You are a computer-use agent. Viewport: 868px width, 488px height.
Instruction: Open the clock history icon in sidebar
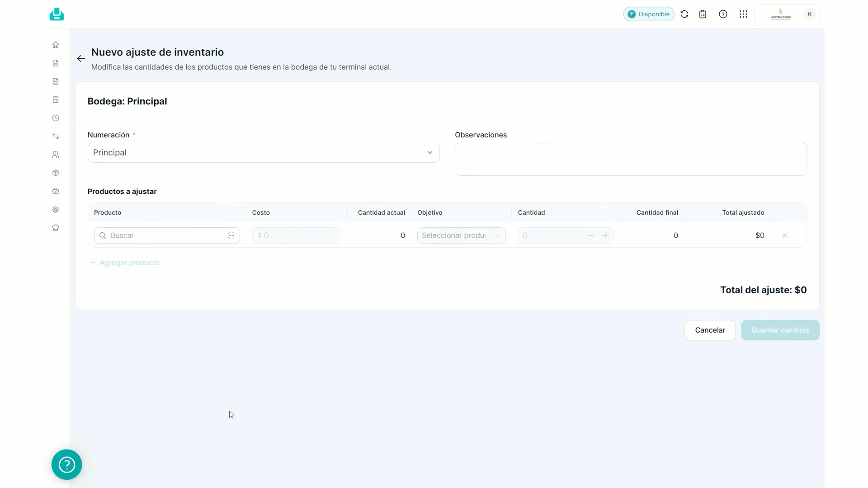point(56,118)
